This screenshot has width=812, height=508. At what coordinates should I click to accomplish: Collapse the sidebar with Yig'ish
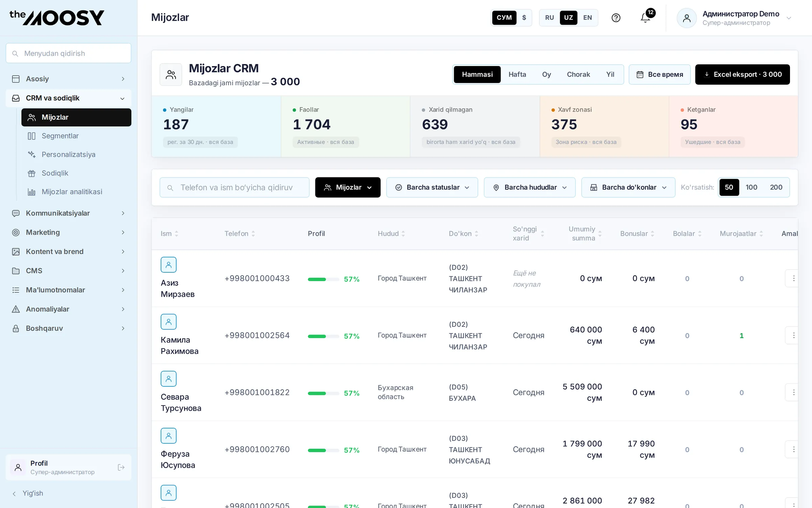tap(28, 493)
